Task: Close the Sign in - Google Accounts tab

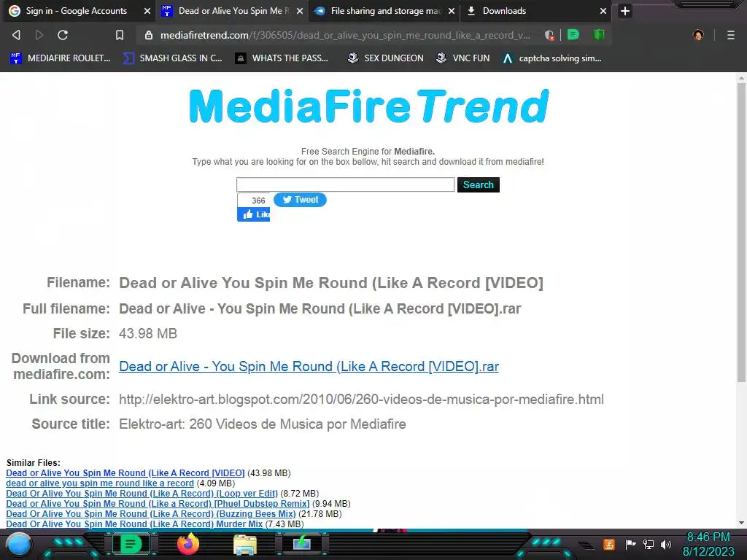Action: [147, 11]
